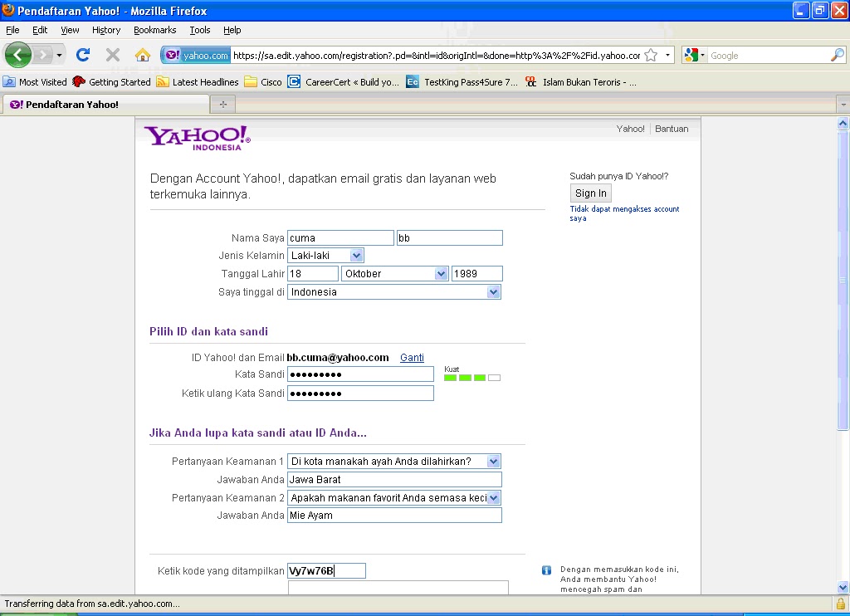Click the page scrollbar down arrow
Image resolution: width=850 pixels, height=616 pixels.
(x=843, y=587)
